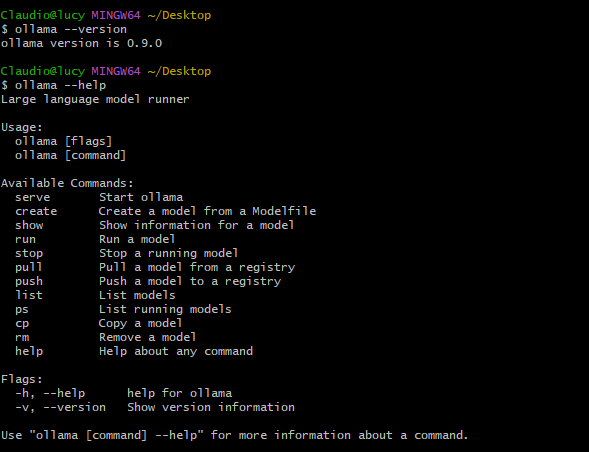Click the "create" command name
This screenshot has height=452, width=589.
coord(36,211)
